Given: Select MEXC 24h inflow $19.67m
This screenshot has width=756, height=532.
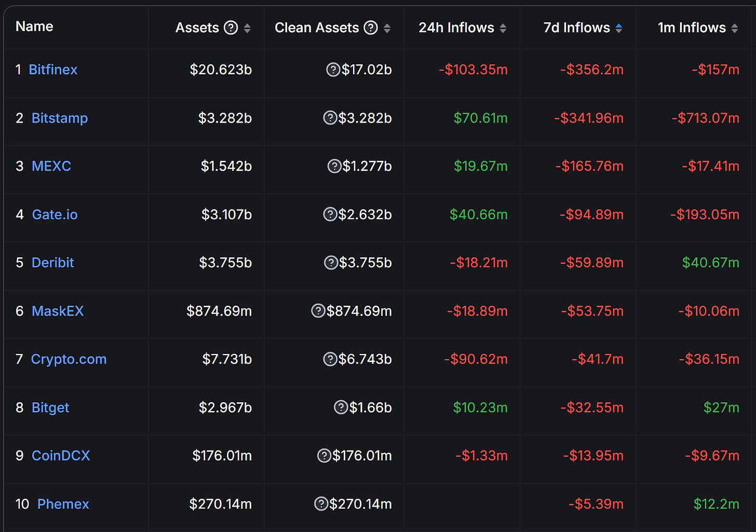Looking at the screenshot, I should pyautogui.click(x=481, y=166).
